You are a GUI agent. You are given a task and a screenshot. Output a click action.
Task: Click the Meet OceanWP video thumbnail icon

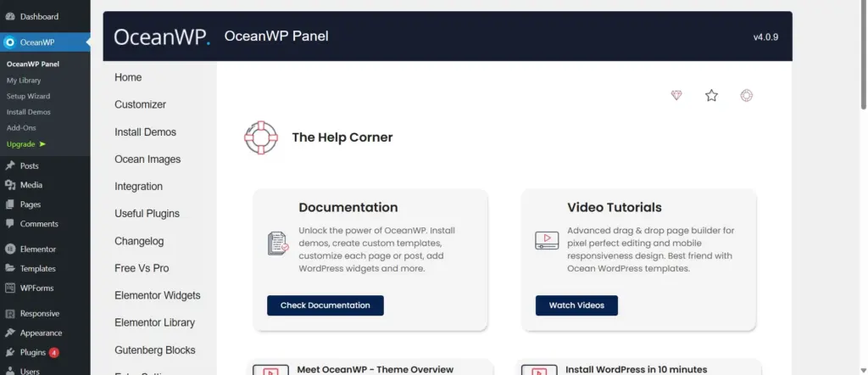270,369
